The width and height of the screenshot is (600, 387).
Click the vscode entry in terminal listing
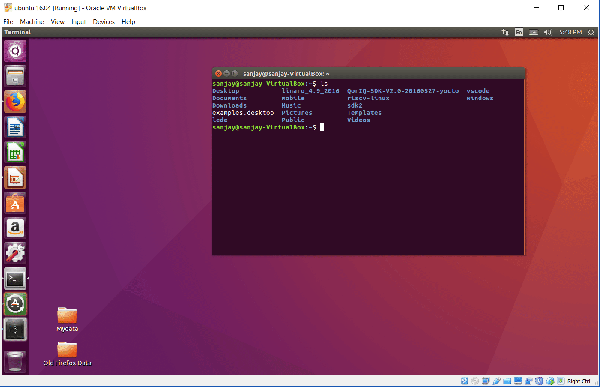(x=478, y=91)
